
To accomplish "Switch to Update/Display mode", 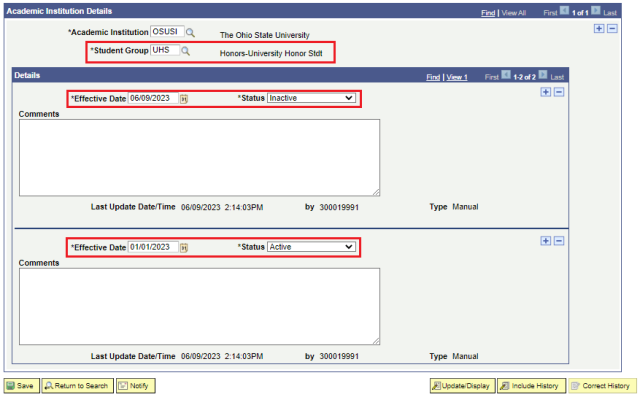I will [x=462, y=386].
